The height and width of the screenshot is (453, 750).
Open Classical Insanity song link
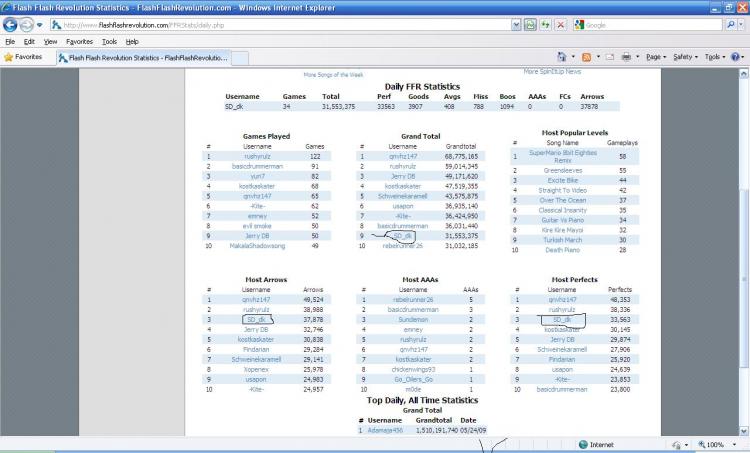pyautogui.click(x=563, y=210)
